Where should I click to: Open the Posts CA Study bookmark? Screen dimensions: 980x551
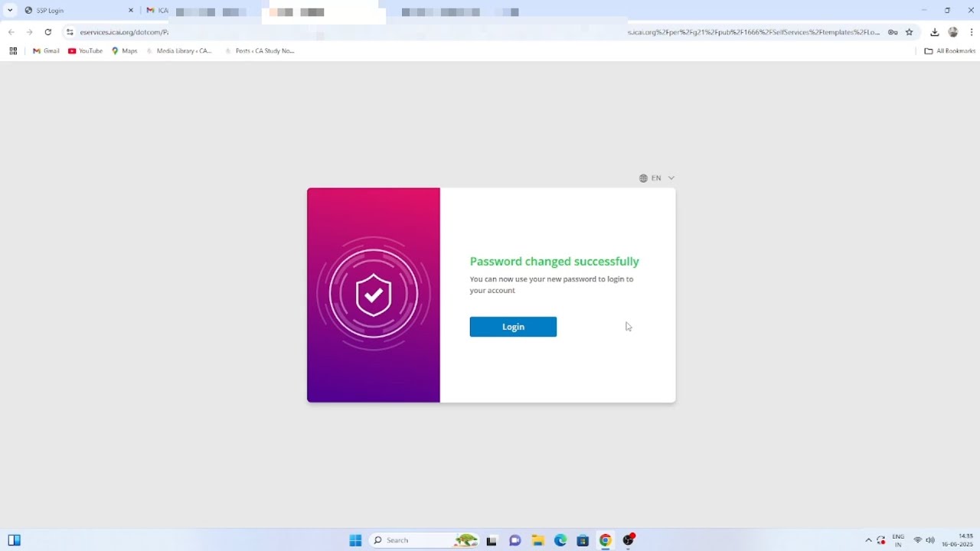coord(259,51)
